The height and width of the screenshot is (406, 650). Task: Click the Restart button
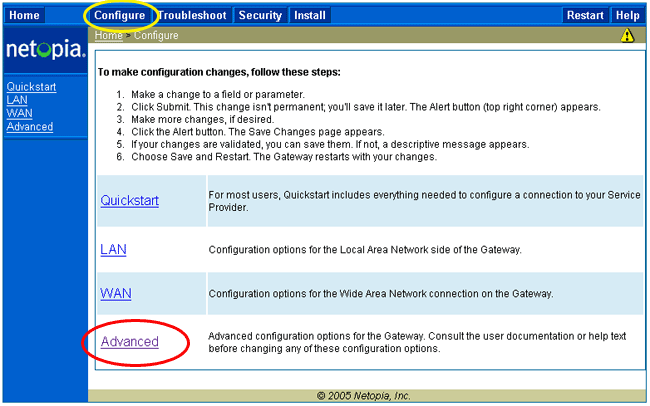(585, 15)
